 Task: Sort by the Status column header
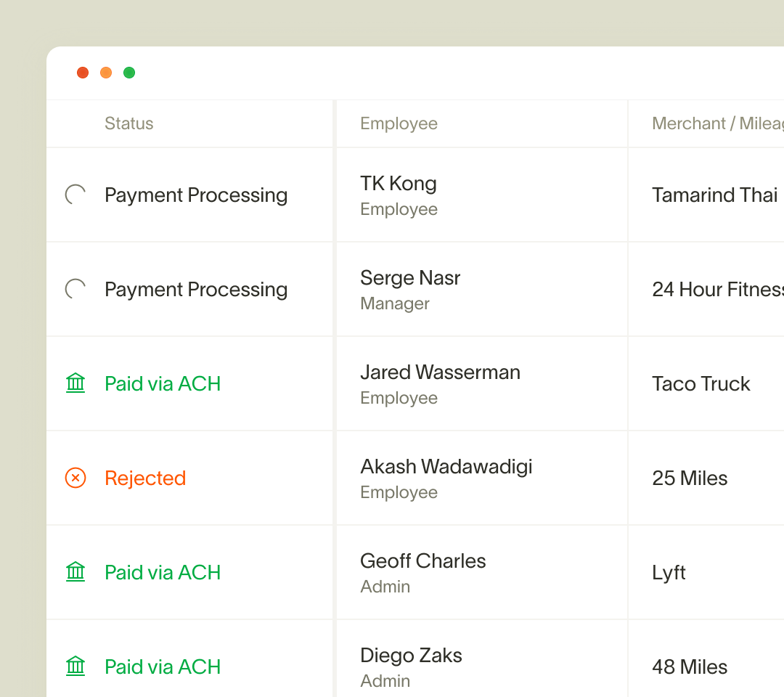click(129, 123)
